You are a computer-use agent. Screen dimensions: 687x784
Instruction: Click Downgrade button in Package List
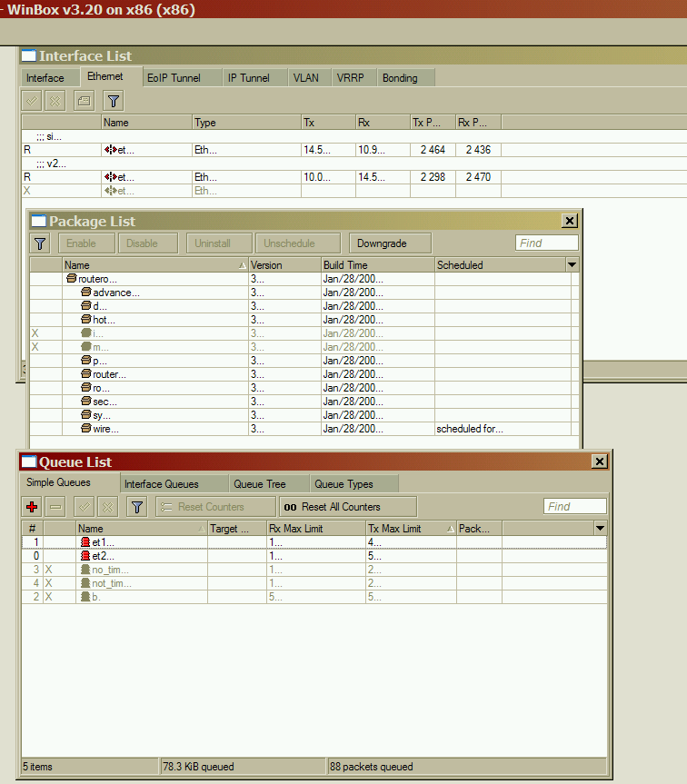coord(390,243)
